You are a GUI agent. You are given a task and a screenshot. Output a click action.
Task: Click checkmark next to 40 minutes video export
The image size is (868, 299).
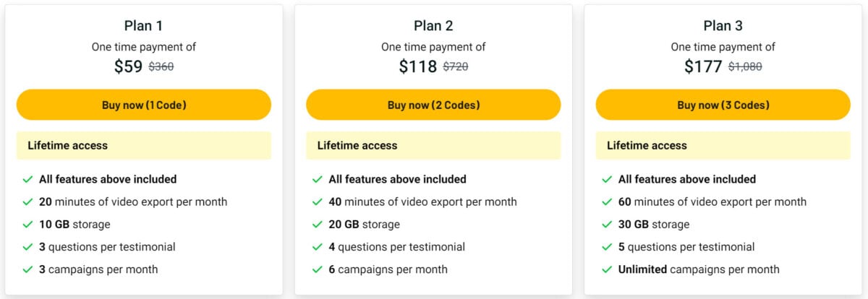point(318,202)
